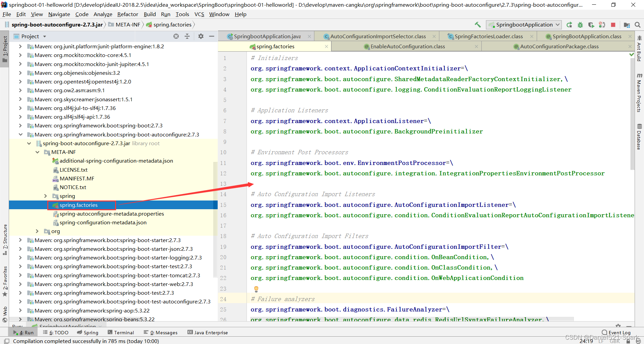Expand Maven spring-boot-starter-tomcat:2.7.3 node
The height and width of the screenshot is (344, 644).
coord(20,275)
